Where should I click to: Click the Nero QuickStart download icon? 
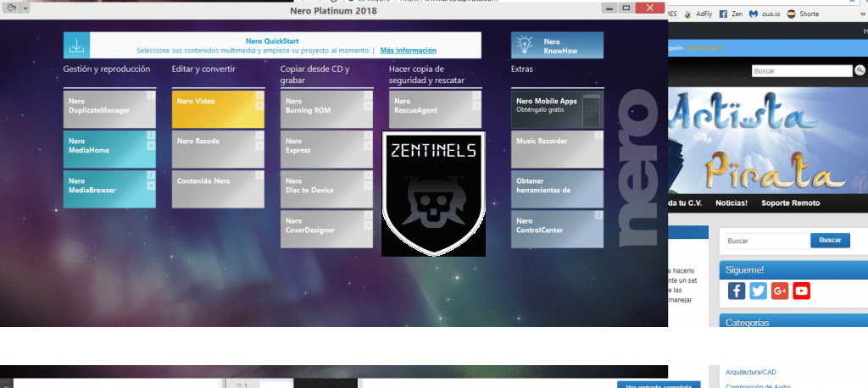[x=75, y=46]
